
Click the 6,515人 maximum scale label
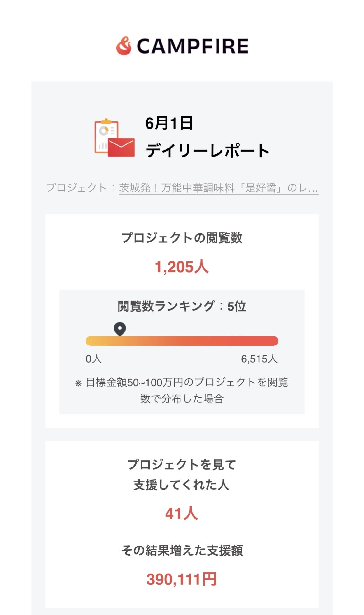coord(259,359)
